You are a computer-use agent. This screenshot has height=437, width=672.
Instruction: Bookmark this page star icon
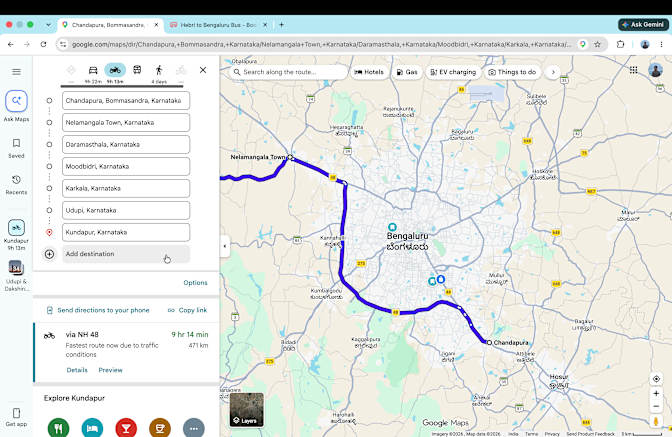click(597, 44)
